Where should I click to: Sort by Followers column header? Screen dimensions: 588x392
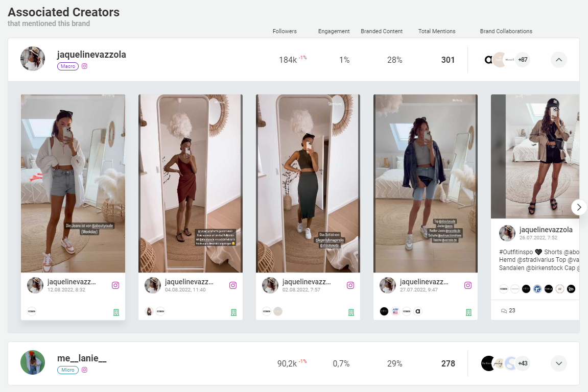pos(285,31)
